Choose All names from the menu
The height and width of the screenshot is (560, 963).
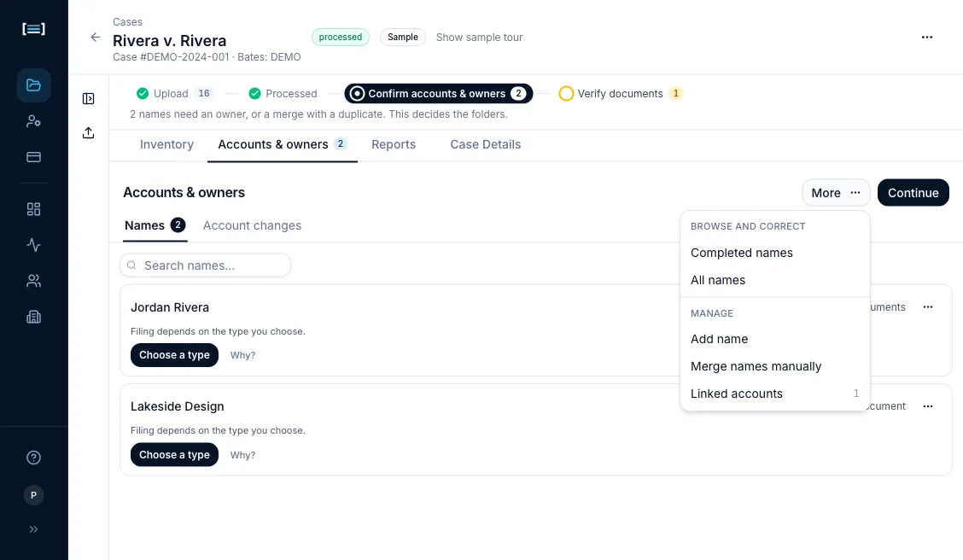coord(775,280)
